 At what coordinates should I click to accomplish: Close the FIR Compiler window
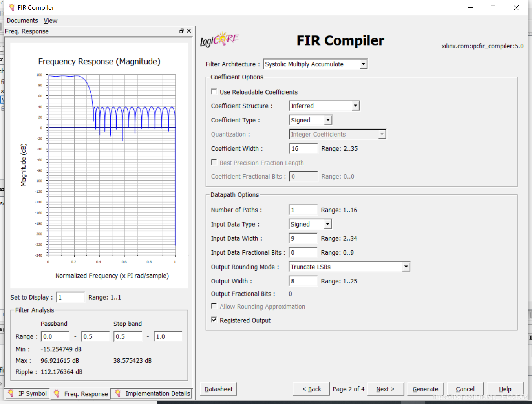click(516, 7)
